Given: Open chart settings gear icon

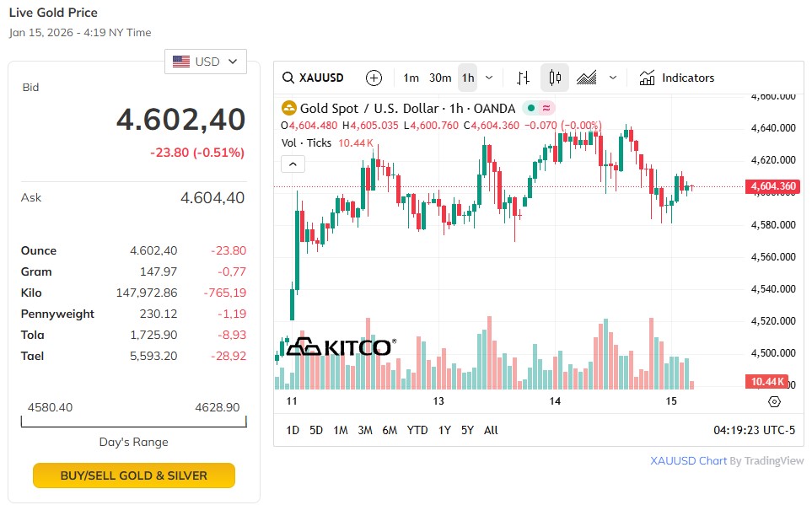Looking at the screenshot, I should (x=775, y=401).
